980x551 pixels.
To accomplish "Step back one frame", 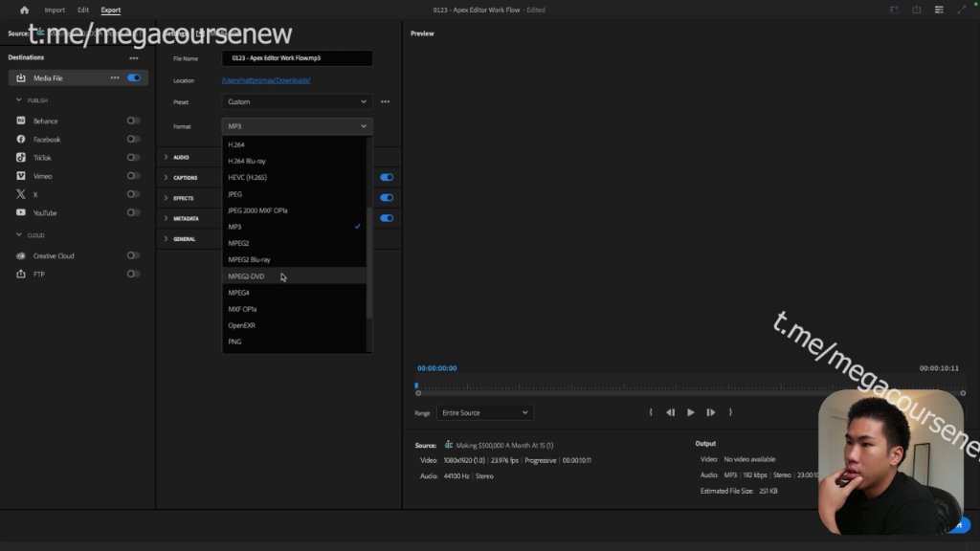I will click(x=670, y=412).
